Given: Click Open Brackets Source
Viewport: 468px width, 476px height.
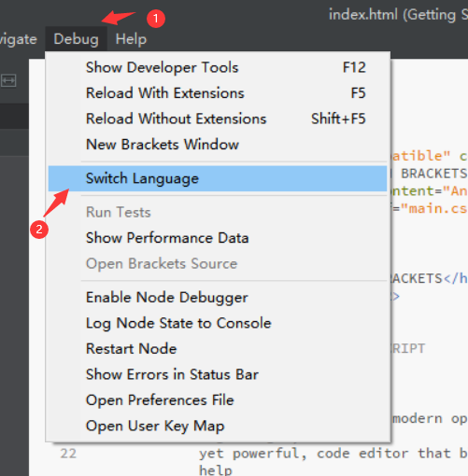Looking at the screenshot, I should 218,263.
